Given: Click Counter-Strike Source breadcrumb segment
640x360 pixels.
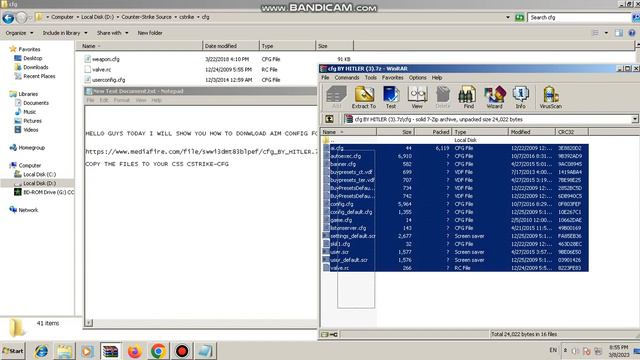Looking at the screenshot, I should pyautogui.click(x=146, y=17).
